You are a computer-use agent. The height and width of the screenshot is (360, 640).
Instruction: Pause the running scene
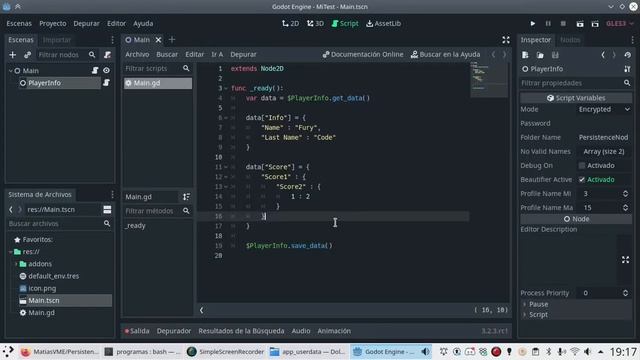click(x=548, y=24)
